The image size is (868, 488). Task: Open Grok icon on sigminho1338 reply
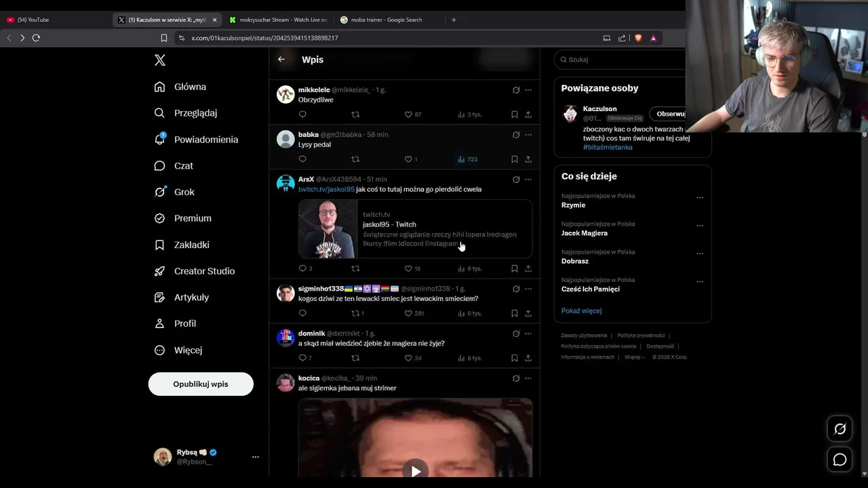pyautogui.click(x=516, y=289)
